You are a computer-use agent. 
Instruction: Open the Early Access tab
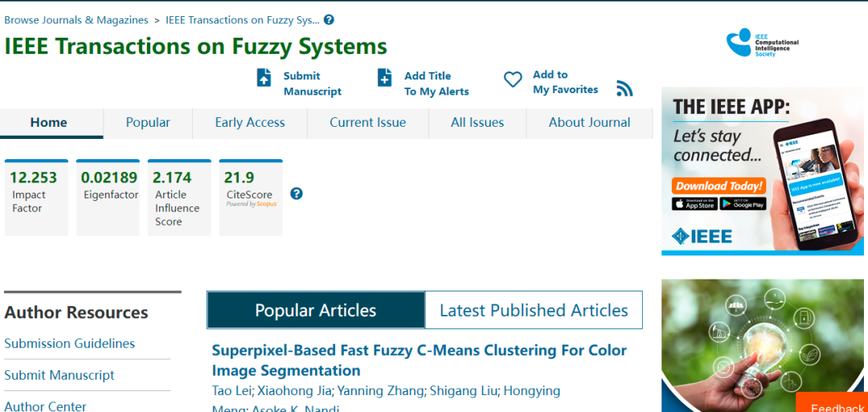(250, 123)
